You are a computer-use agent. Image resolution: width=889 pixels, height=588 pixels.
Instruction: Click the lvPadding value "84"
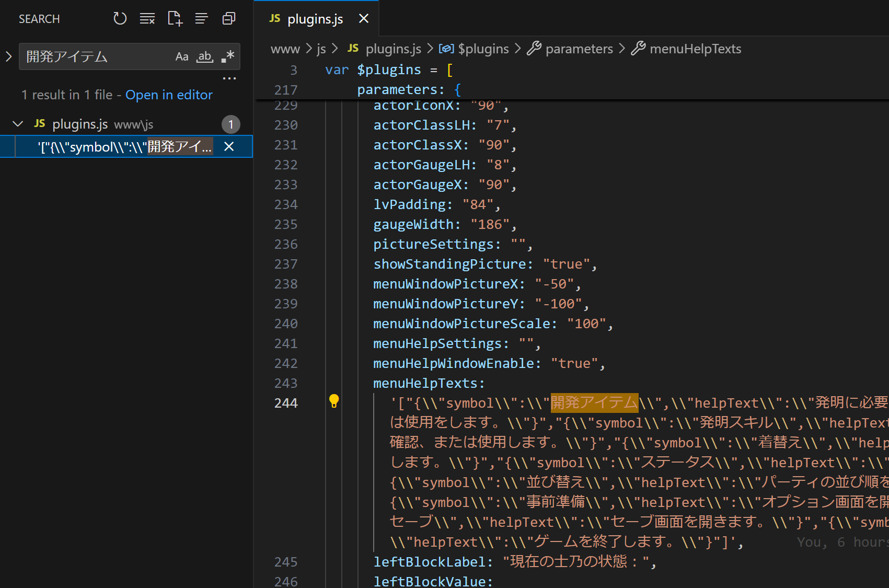[x=478, y=204]
